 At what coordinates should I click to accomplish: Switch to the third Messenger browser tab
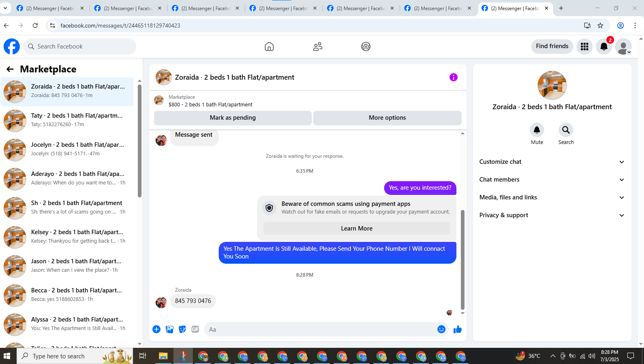(206, 8)
